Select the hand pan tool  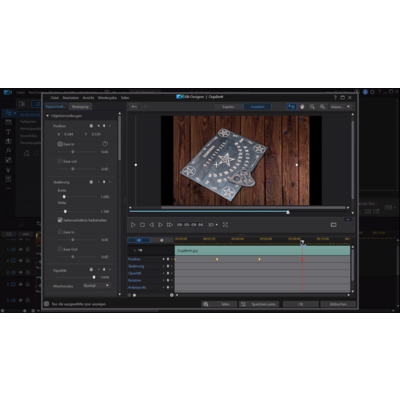coord(302,107)
